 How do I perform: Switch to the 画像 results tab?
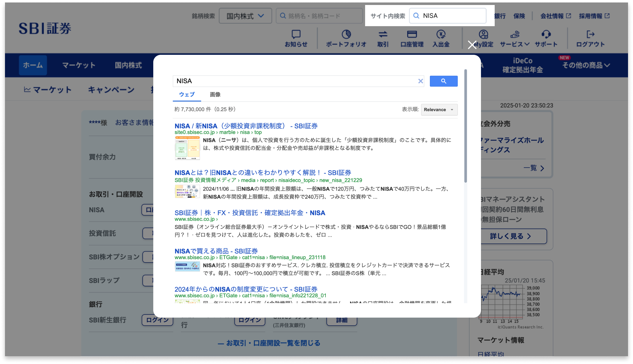pyautogui.click(x=215, y=95)
